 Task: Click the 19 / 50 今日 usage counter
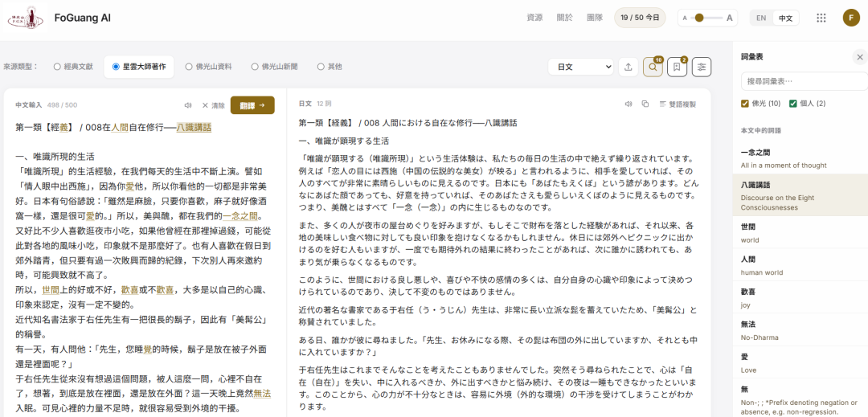(640, 18)
